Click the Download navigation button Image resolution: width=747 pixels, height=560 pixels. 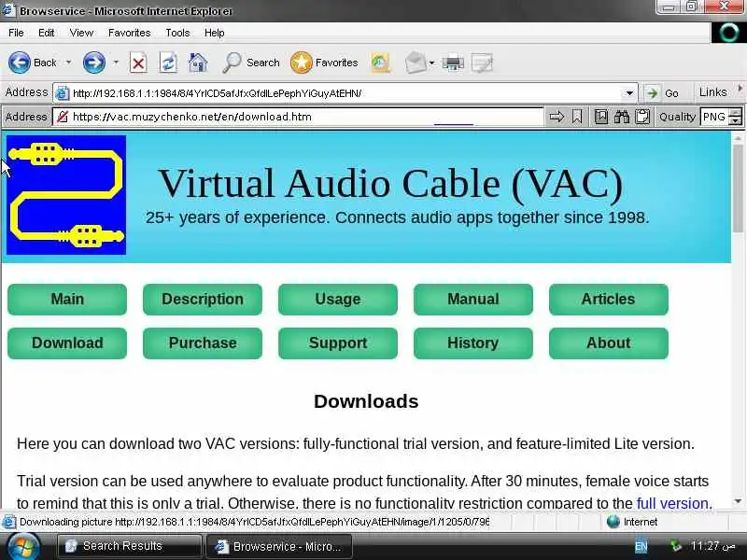(x=67, y=343)
